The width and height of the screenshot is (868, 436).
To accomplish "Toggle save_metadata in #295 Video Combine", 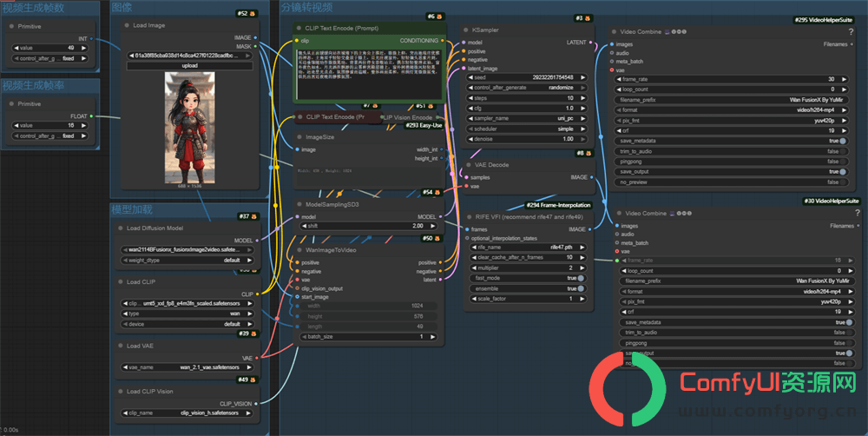I will click(x=843, y=142).
